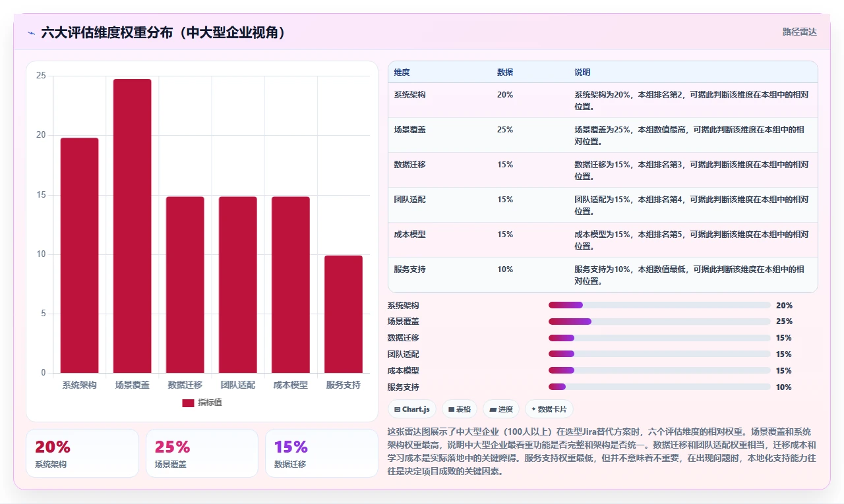Click the 场景覆盖 25% progress bar

(659, 322)
